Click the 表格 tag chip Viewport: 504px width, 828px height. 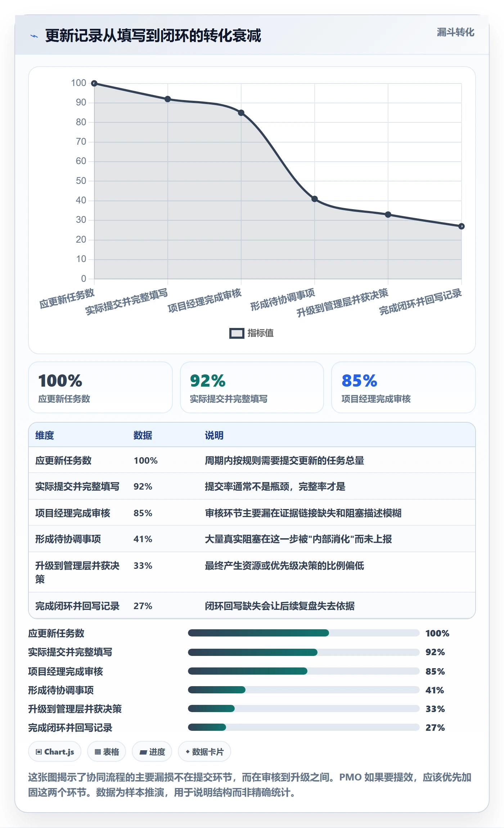pyautogui.click(x=107, y=752)
